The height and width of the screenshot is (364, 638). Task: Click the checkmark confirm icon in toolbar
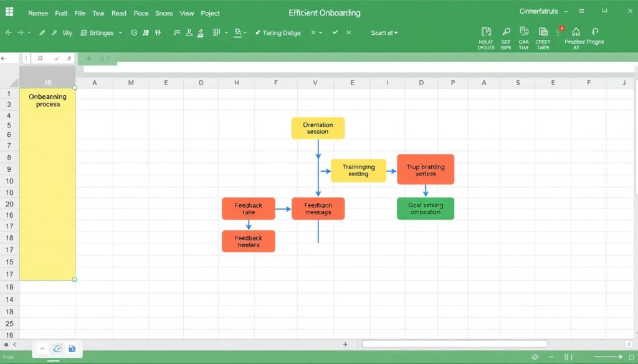tap(335, 32)
